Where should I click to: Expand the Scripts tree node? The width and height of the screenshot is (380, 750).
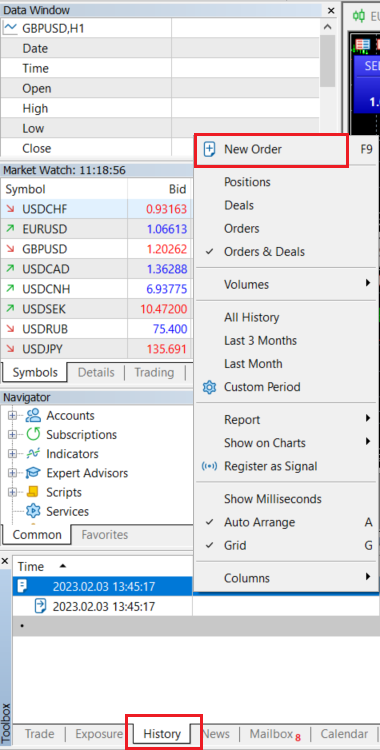[x=12, y=492]
